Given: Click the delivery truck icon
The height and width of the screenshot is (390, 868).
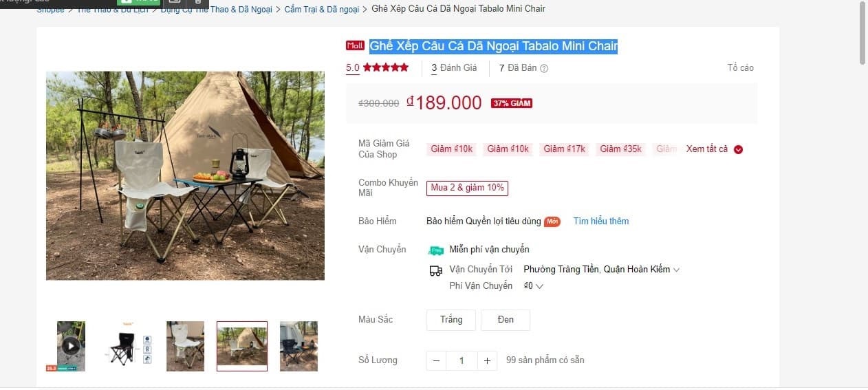Looking at the screenshot, I should point(435,270).
